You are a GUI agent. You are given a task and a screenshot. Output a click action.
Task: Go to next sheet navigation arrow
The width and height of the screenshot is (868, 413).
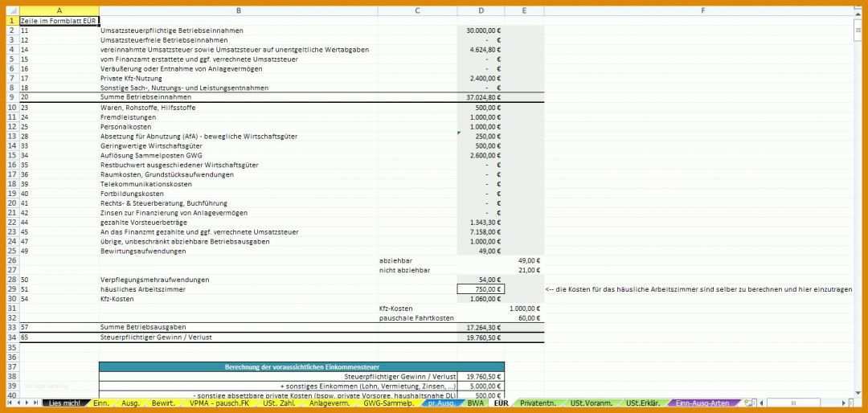27,403
